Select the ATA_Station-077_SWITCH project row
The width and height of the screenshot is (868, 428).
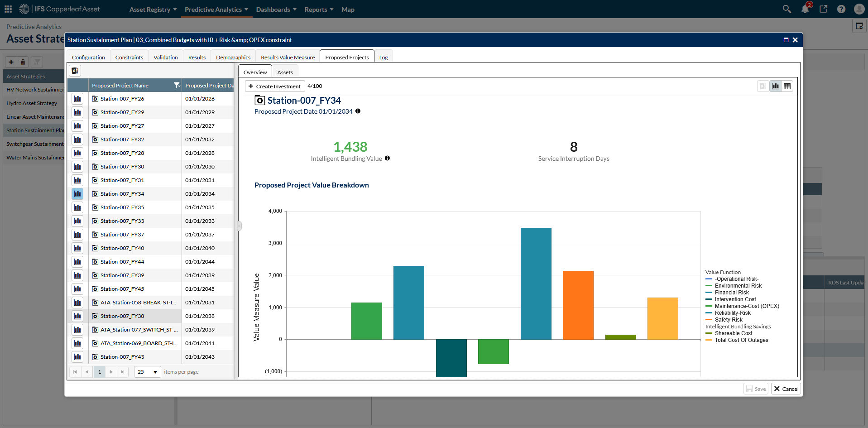point(139,330)
